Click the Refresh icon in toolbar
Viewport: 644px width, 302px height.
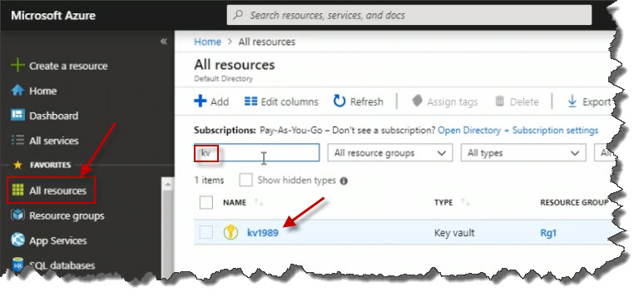tap(339, 101)
